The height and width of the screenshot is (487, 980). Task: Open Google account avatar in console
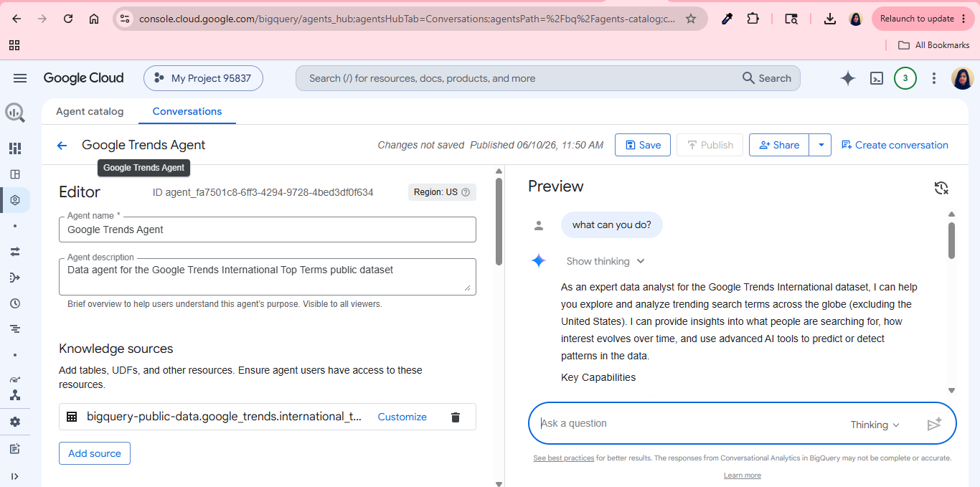click(962, 78)
